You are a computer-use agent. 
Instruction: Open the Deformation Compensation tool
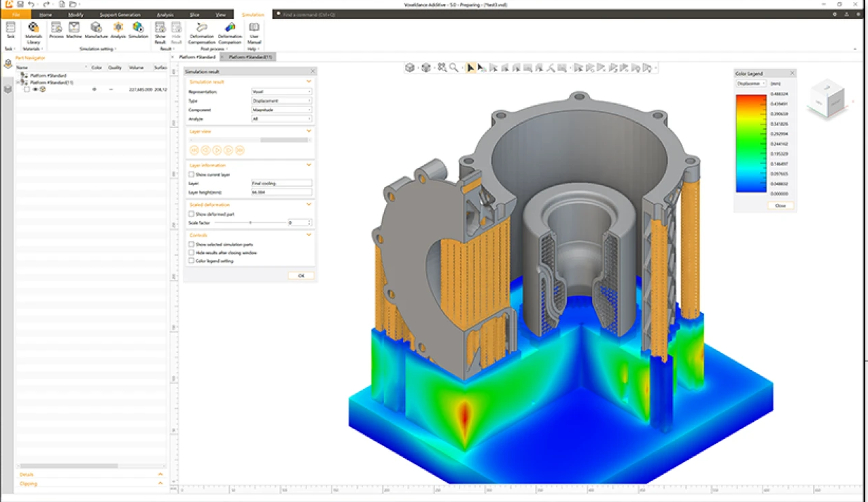click(201, 32)
